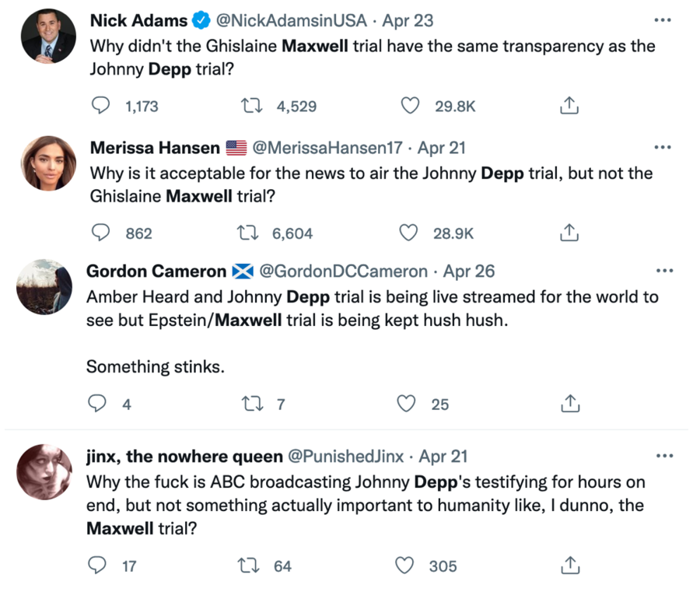Like Nick Adams' tweet
The image size is (700, 592).
coord(411,106)
